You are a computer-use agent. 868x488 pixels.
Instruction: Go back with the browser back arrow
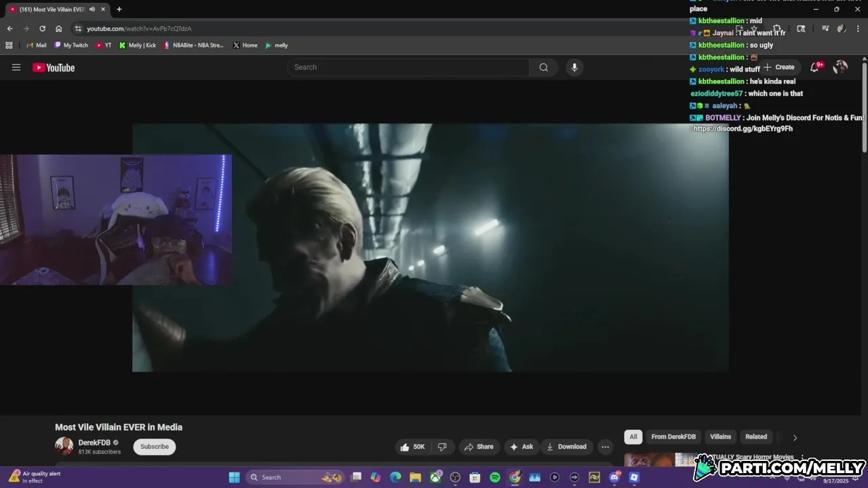[x=9, y=28]
